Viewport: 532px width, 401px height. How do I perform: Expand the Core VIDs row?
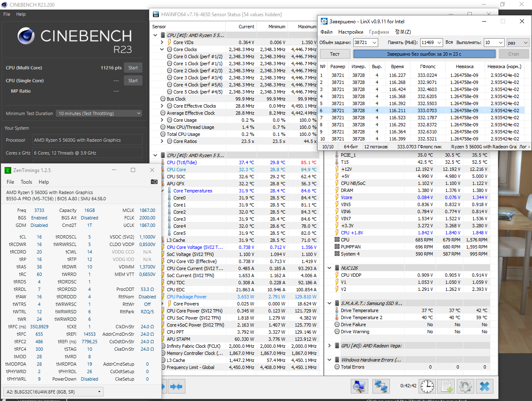coord(162,42)
